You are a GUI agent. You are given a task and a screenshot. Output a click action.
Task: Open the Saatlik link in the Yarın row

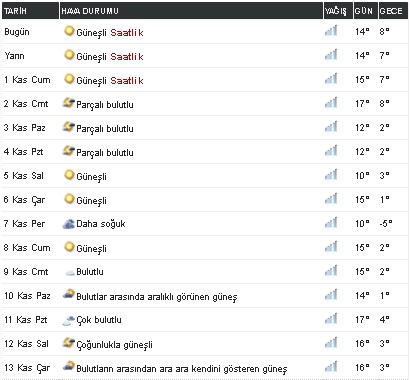pyautogui.click(x=127, y=57)
